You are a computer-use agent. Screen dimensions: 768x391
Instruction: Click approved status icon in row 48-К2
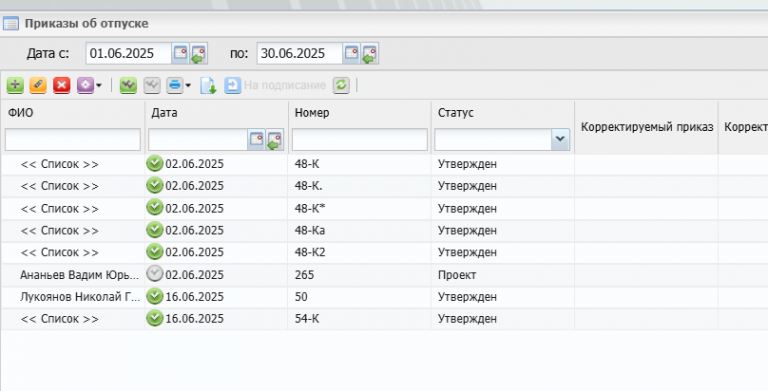coord(155,252)
